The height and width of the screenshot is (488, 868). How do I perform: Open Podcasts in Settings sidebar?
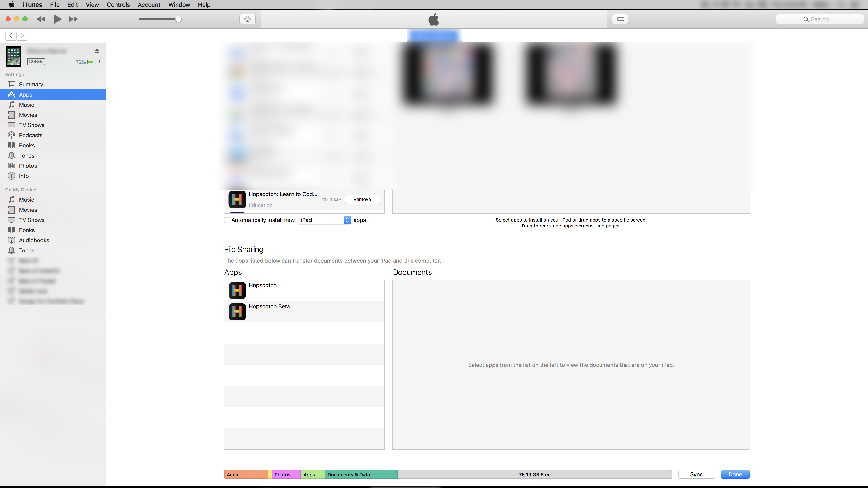pos(31,135)
